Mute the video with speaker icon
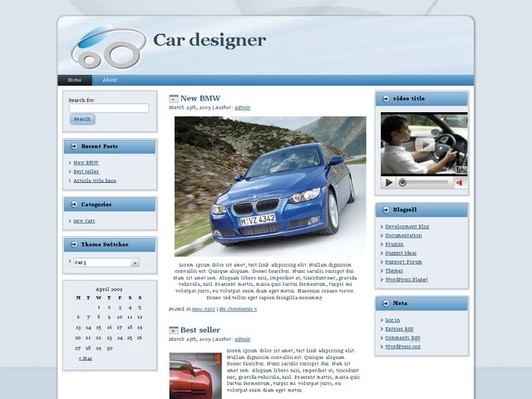The width and height of the screenshot is (532, 399). [460, 183]
